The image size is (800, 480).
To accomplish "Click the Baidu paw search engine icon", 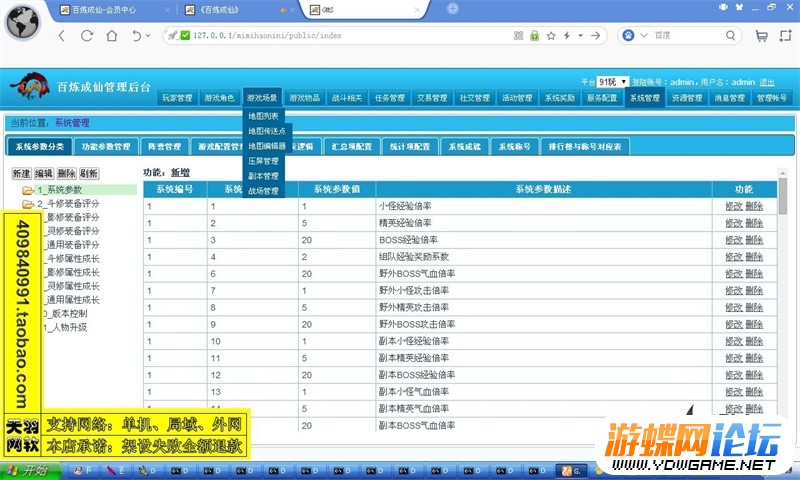I will pyautogui.click(x=629, y=35).
